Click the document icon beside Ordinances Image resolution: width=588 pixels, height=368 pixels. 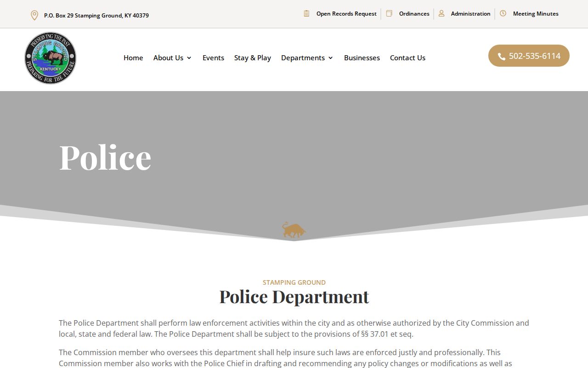click(389, 13)
